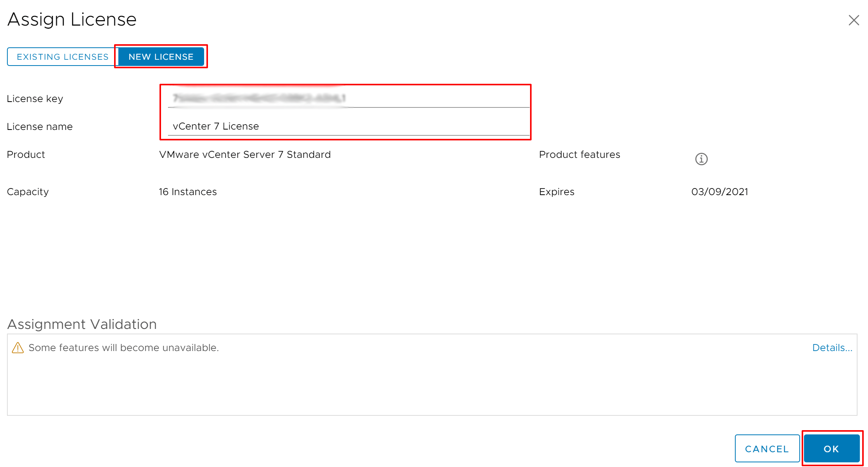Screen dimensions: 868x467
Task: Click inside the License key field
Action: tap(345, 98)
